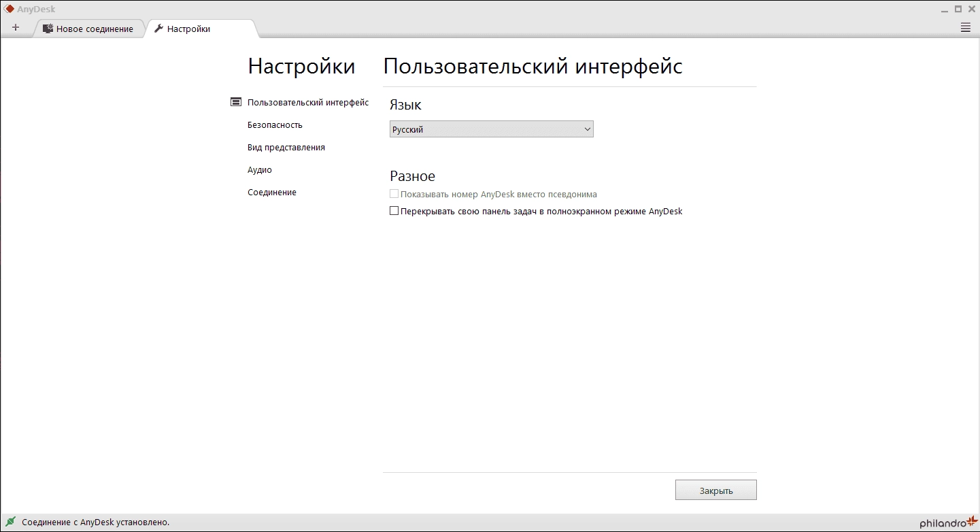Enable Перекрывать свою панель задач checkbox
The image size is (980, 532).
(394, 211)
